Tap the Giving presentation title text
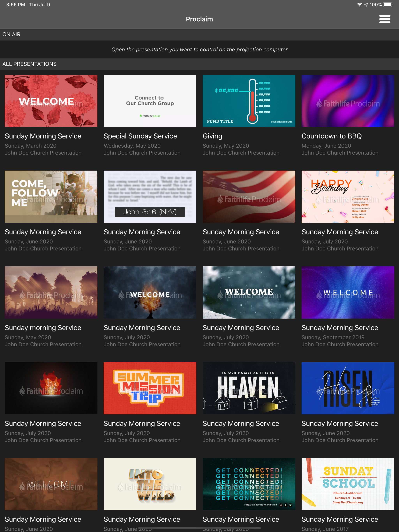This screenshot has width=399, height=532. coord(212,136)
